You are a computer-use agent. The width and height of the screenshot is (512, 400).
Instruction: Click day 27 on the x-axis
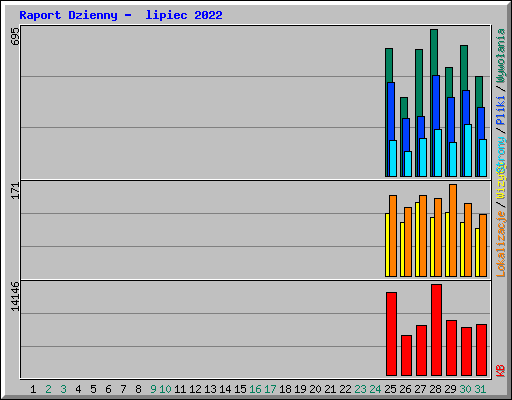pos(420,389)
